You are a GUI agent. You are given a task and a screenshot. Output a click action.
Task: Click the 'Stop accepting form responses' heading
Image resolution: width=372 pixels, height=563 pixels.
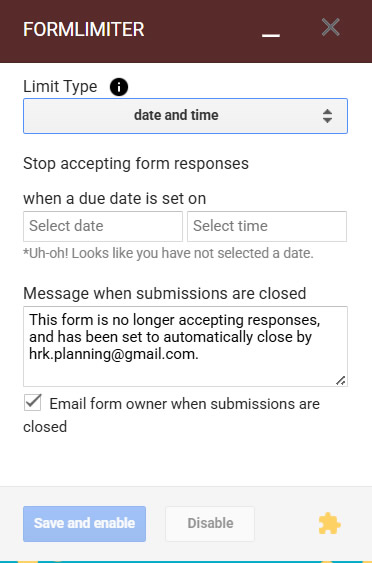coord(136,164)
